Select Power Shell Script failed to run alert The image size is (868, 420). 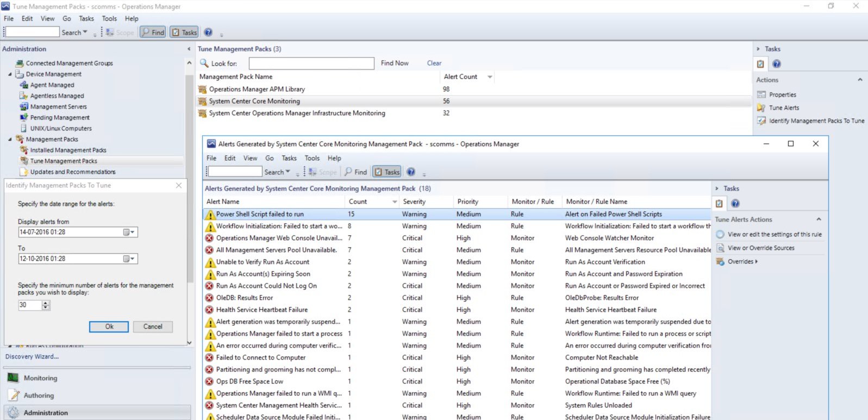pyautogui.click(x=457, y=214)
